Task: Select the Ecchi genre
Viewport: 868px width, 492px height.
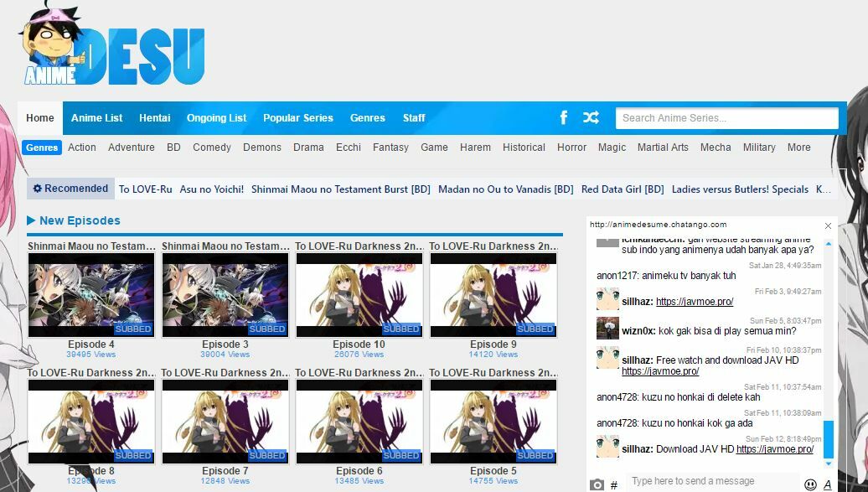Action: pos(349,148)
